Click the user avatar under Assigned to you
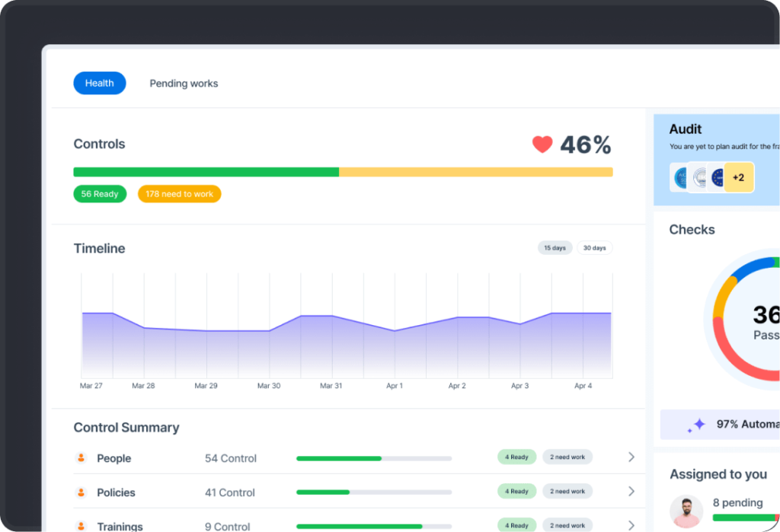Screen dimensions: 780x532 coord(686,511)
